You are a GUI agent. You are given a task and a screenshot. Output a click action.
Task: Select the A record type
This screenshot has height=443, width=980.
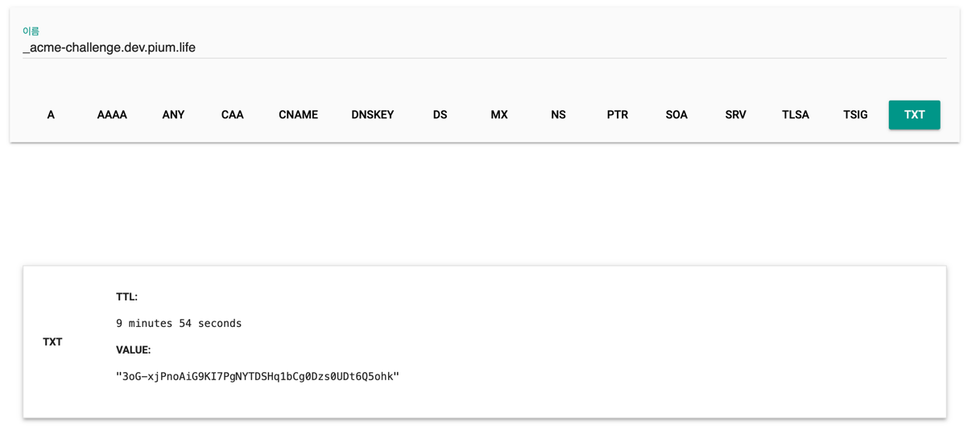[51, 115]
